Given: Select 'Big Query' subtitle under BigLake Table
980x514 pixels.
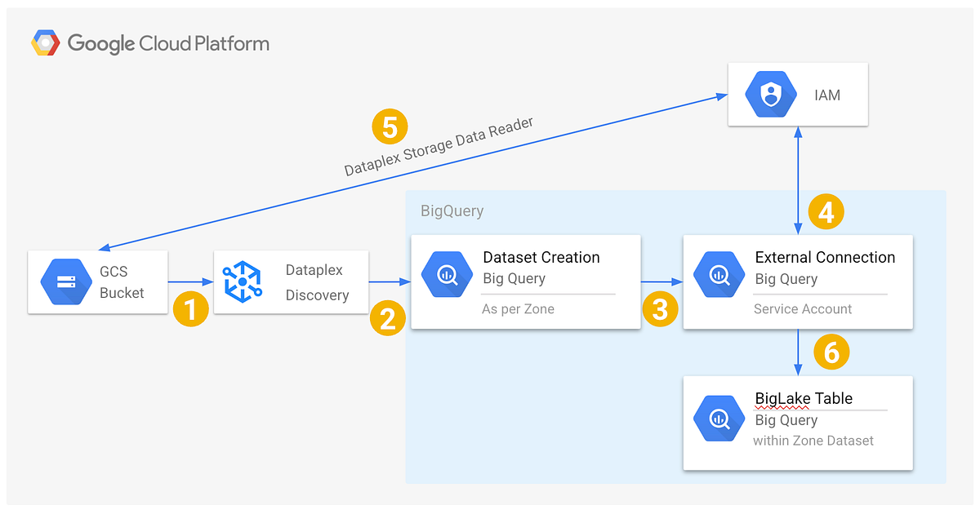Looking at the screenshot, I should (786, 420).
